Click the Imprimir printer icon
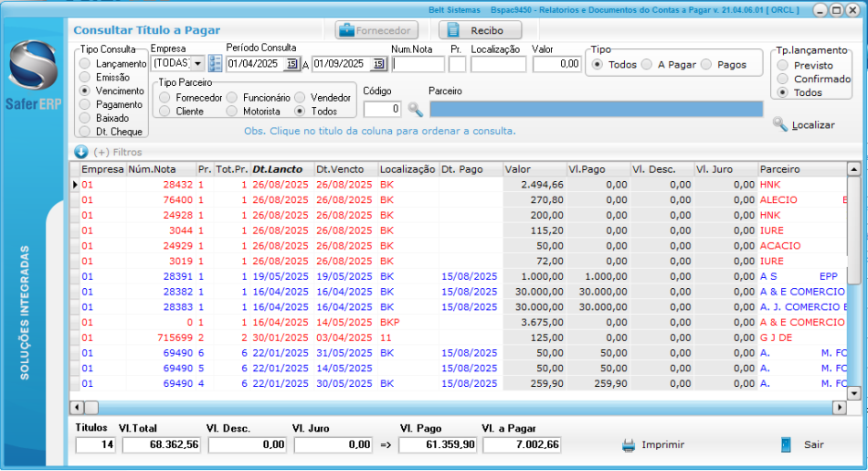This screenshot has height=471, width=868. pyautogui.click(x=629, y=445)
